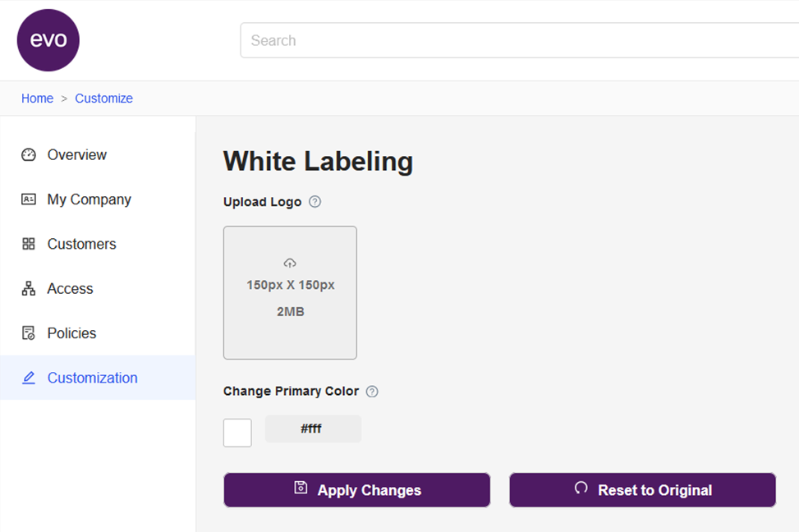Open the Overview menu item
Screen dimensions: 799x532
[x=76, y=155]
